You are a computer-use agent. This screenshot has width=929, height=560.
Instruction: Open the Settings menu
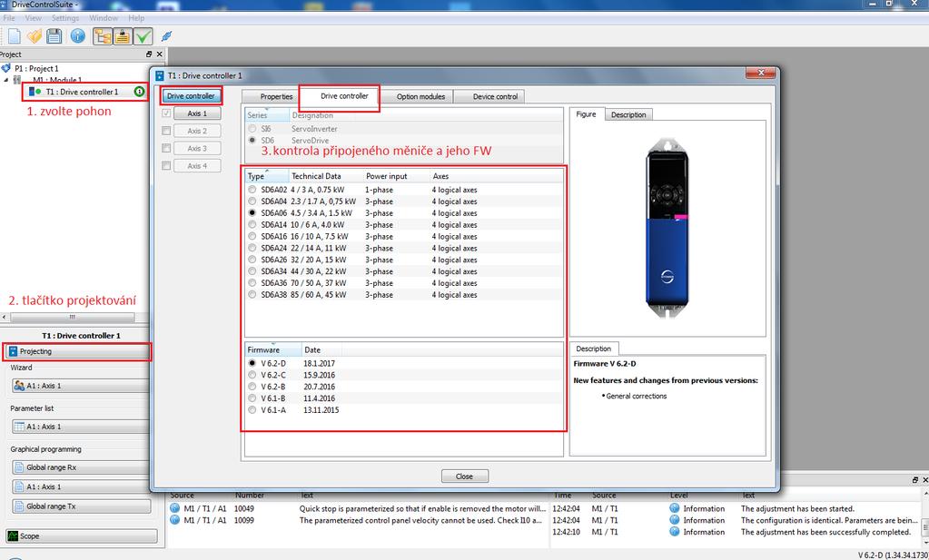(65, 18)
